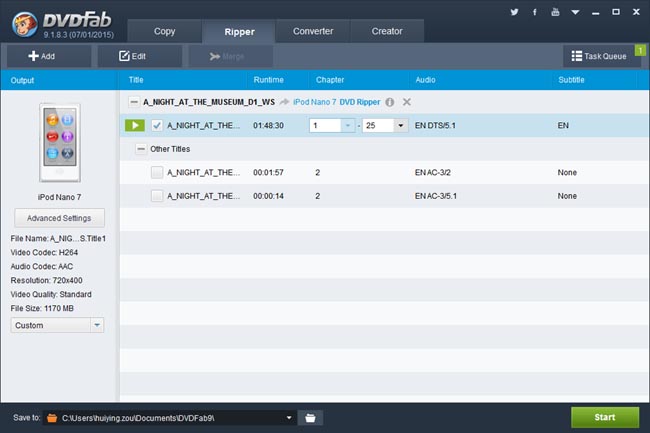Click the Chapter column header
This screenshot has width=650, height=433.
330,80
